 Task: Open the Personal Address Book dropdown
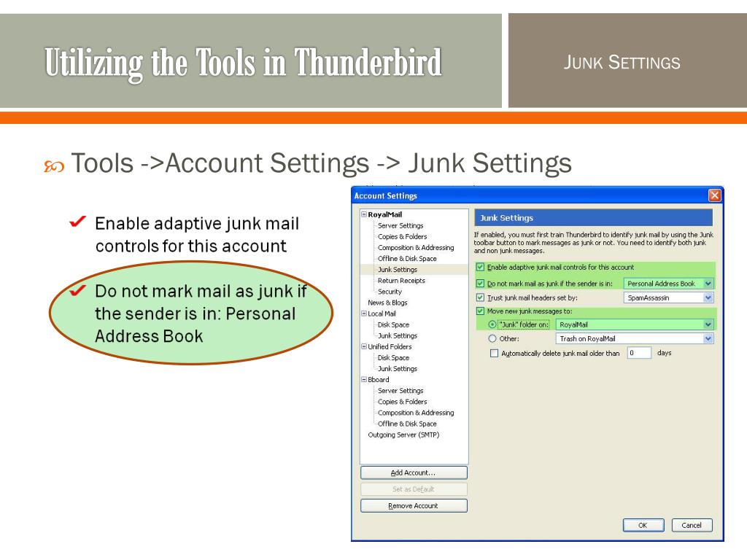(x=668, y=284)
